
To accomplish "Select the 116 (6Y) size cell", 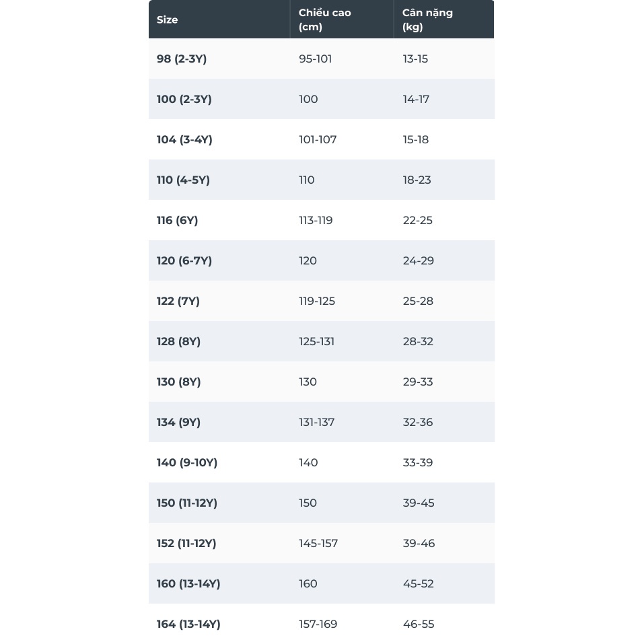I will click(178, 220).
